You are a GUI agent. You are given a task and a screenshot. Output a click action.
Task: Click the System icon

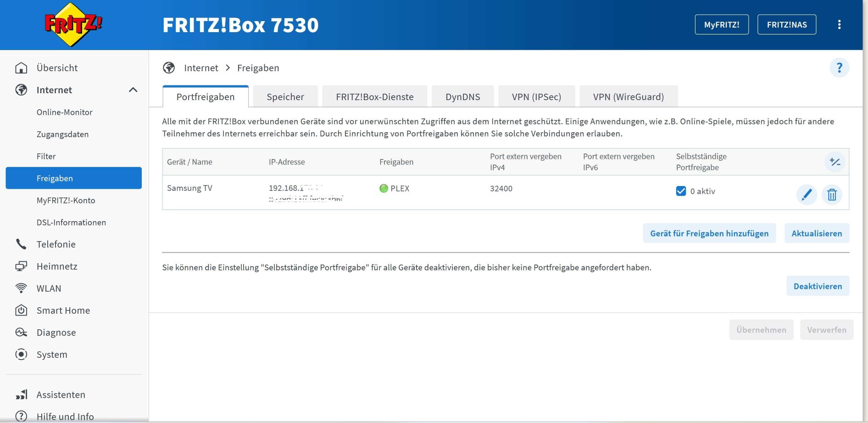[x=21, y=355]
